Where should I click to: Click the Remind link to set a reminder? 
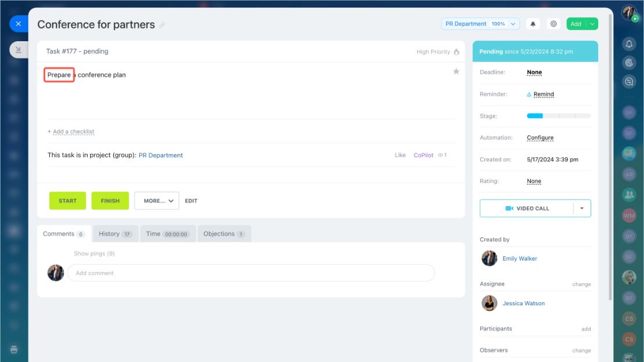tap(544, 94)
